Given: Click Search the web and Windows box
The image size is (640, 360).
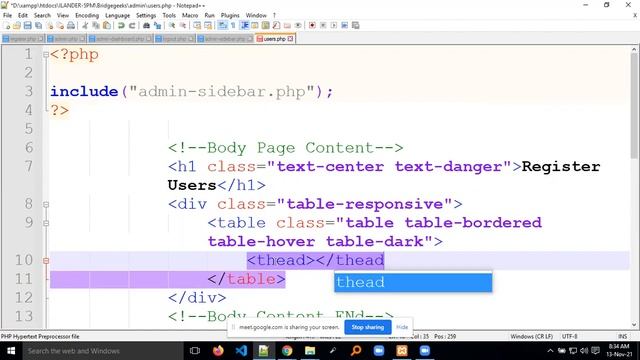Looking at the screenshot, I should pos(102,351).
